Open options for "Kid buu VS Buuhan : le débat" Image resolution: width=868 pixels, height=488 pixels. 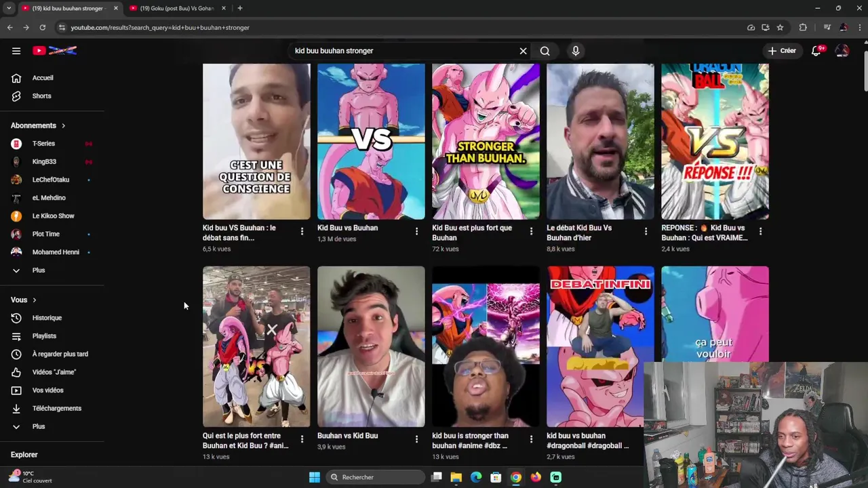[302, 232]
